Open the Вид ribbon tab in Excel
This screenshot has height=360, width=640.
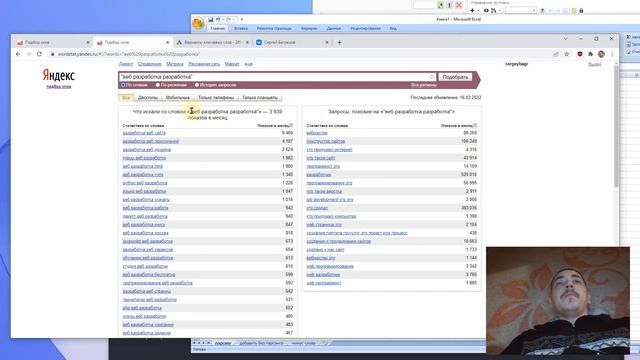(393, 29)
